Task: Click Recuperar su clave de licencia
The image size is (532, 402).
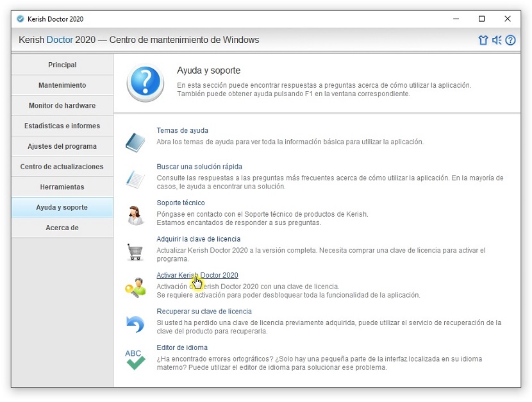Action: [x=204, y=312]
